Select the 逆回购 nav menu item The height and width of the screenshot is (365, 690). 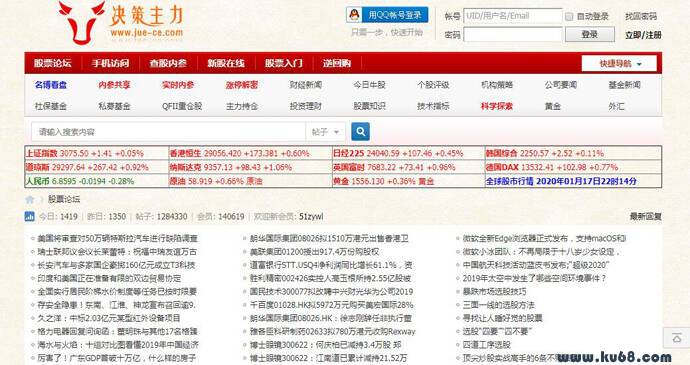pos(337,63)
